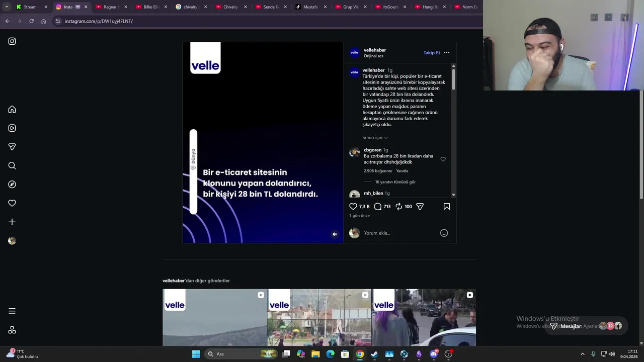Expand 16 yanıtın tümünü gör replies
Viewport: 644px width, 362px height.
pyautogui.click(x=395, y=182)
